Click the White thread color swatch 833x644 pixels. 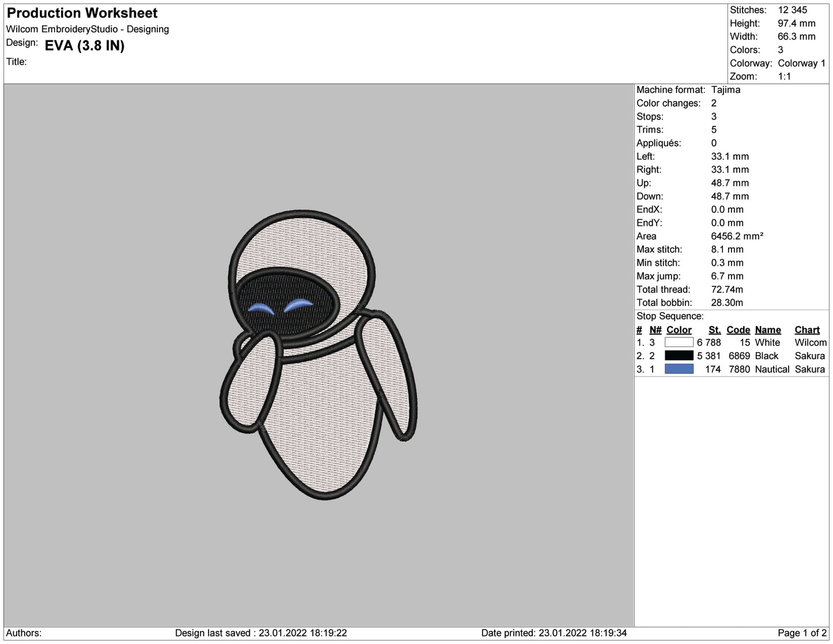(679, 342)
